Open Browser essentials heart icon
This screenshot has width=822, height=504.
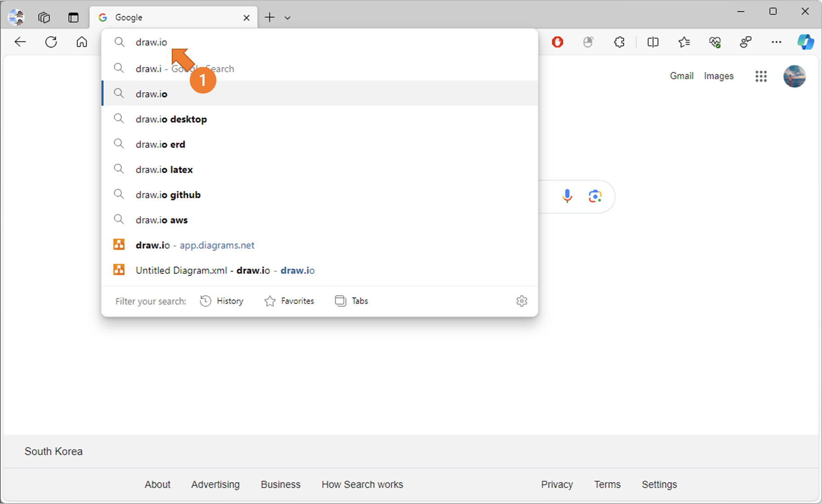[715, 42]
